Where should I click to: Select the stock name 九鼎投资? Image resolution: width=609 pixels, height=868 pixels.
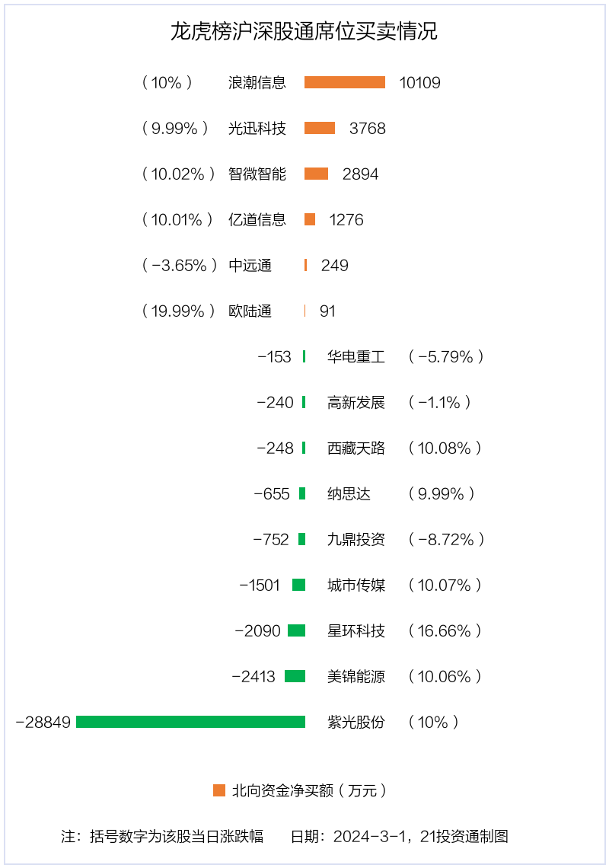356,539
